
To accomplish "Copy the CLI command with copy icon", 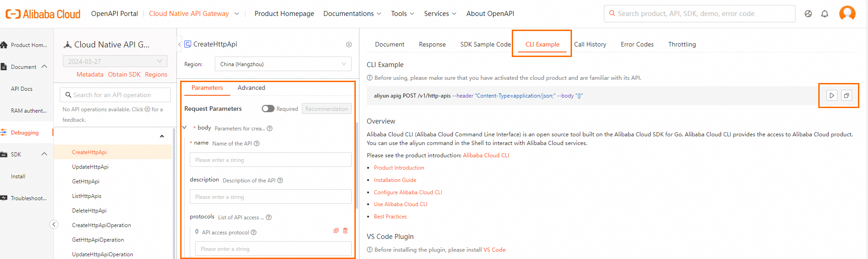I will tap(847, 95).
